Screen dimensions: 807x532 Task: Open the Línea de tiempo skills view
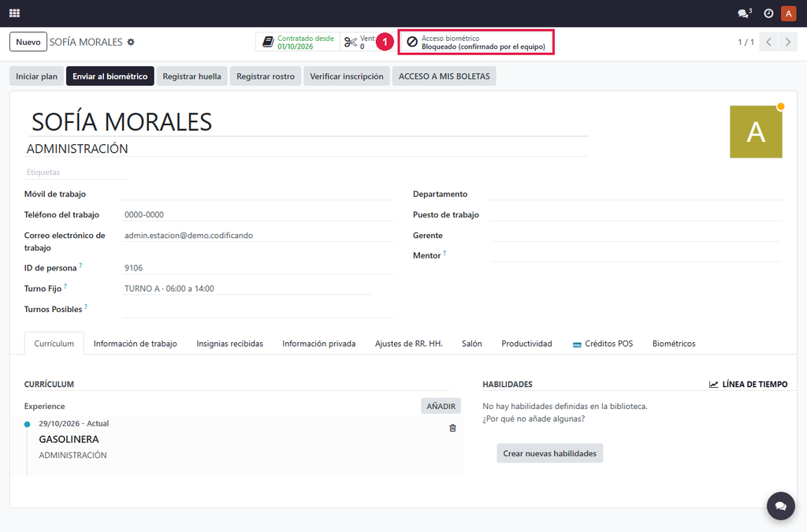[x=749, y=385]
